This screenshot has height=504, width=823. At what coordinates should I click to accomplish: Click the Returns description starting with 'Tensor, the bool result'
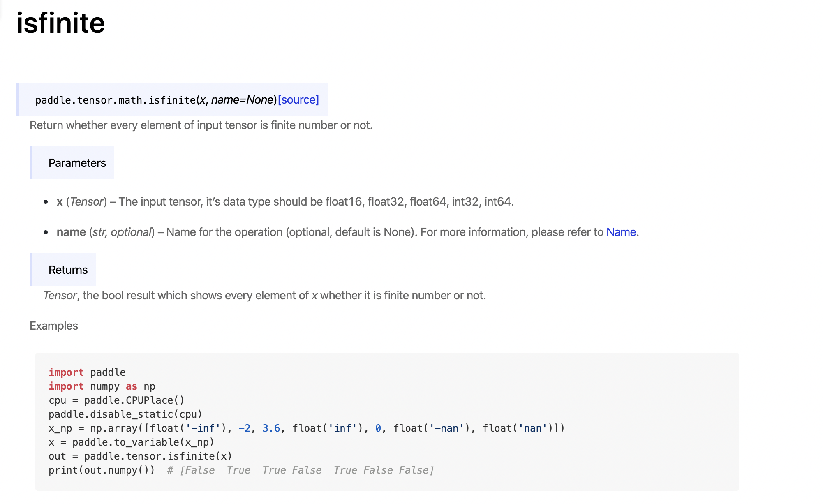tap(265, 296)
